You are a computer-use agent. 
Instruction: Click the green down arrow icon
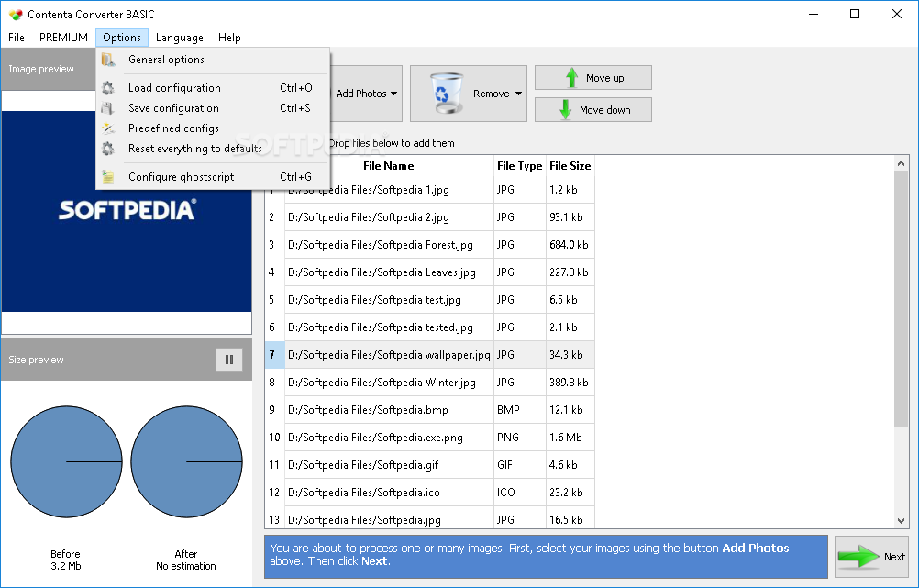tap(566, 110)
